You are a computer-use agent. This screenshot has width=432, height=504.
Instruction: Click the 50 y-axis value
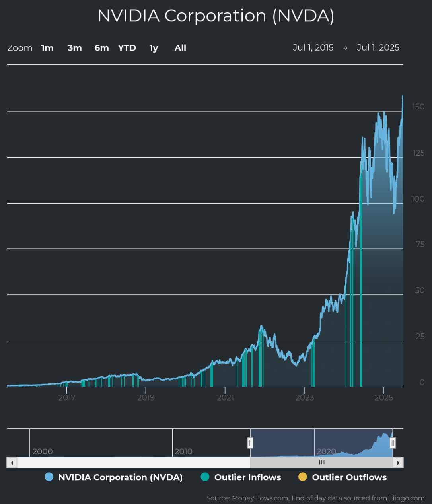(420, 290)
